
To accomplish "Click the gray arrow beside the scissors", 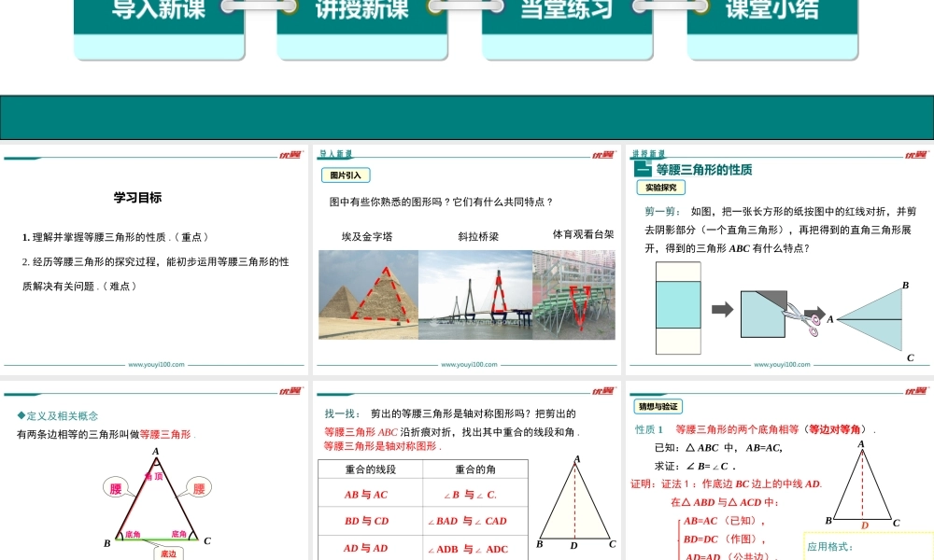I will (814, 313).
